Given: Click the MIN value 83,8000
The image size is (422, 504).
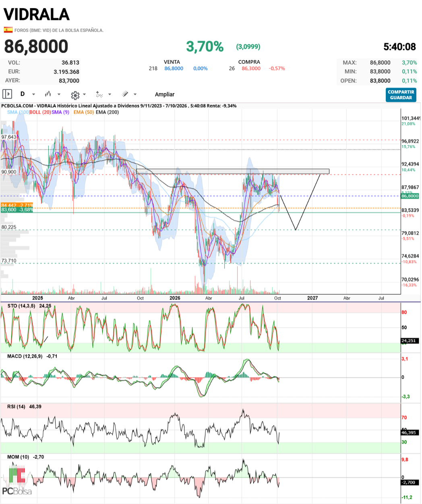Looking at the screenshot, I should (380, 71).
